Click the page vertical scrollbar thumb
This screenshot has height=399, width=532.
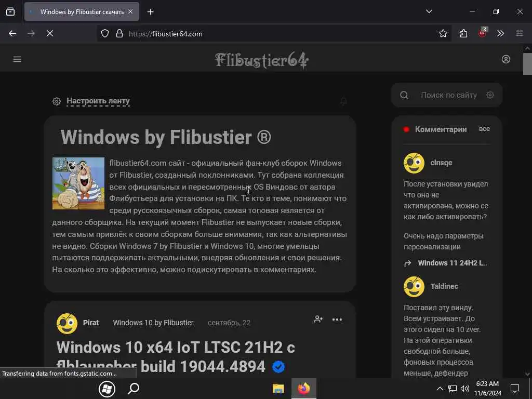tap(527, 63)
